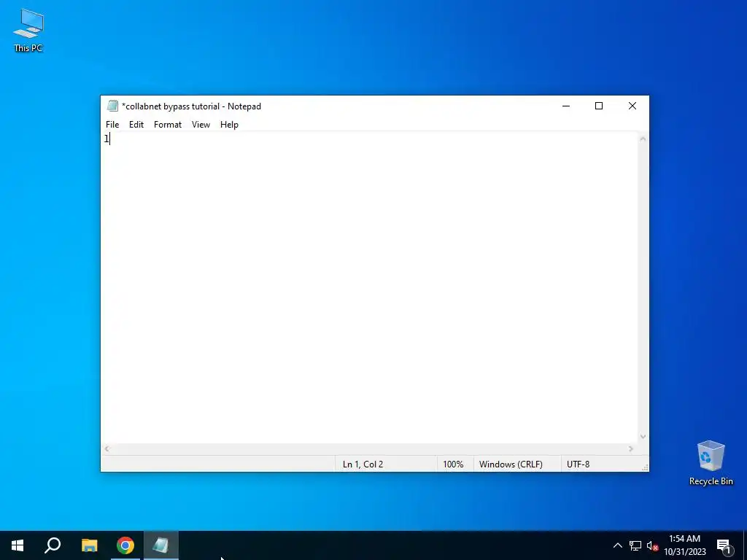Click the network status tray icon

pos(635,545)
